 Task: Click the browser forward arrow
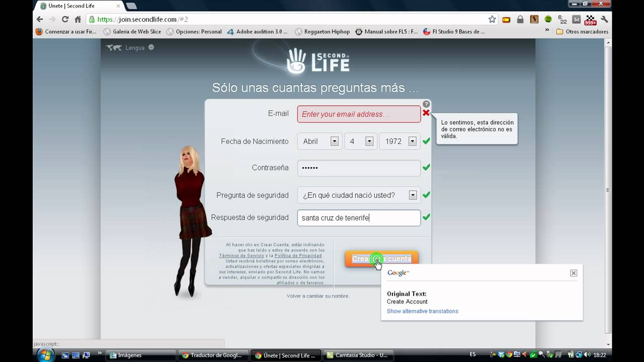pos(52,19)
